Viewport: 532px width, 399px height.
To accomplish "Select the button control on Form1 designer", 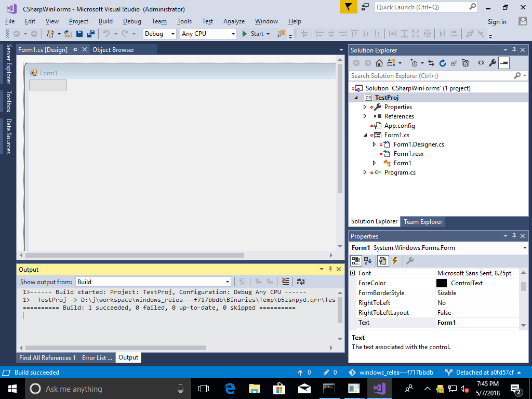I will point(48,85).
